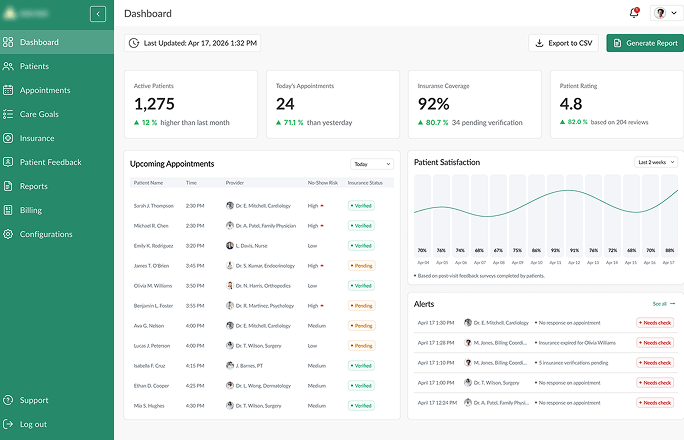Click the Log out arrow icon
Screen dimensions: 684x440
(x=8, y=424)
